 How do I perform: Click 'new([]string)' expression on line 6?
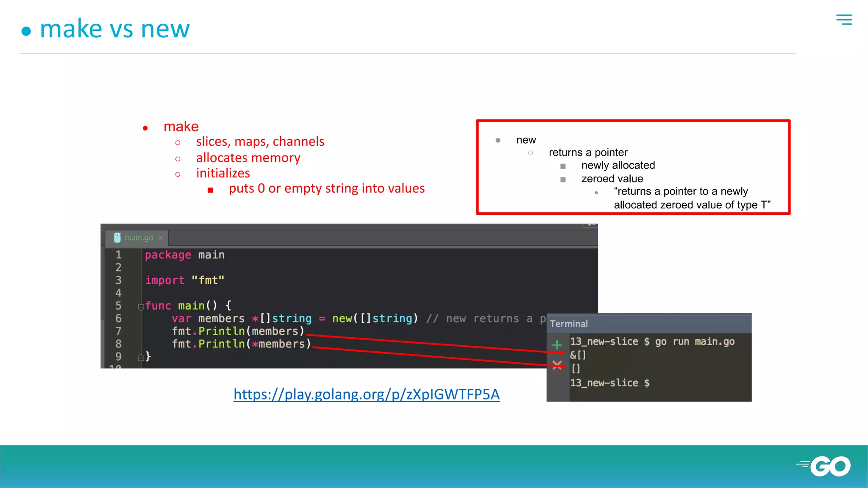coord(375,318)
